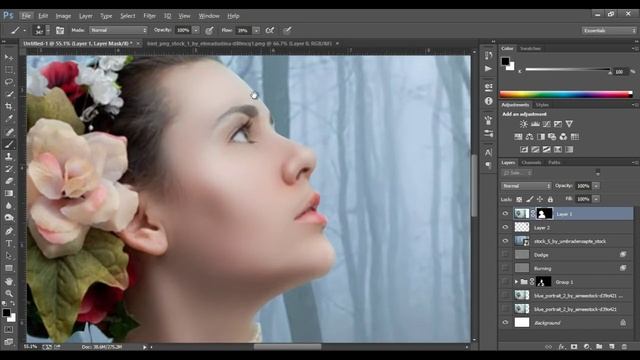The image size is (640, 360).
Task: Toggle lock transparent pixels
Action: tap(519, 199)
